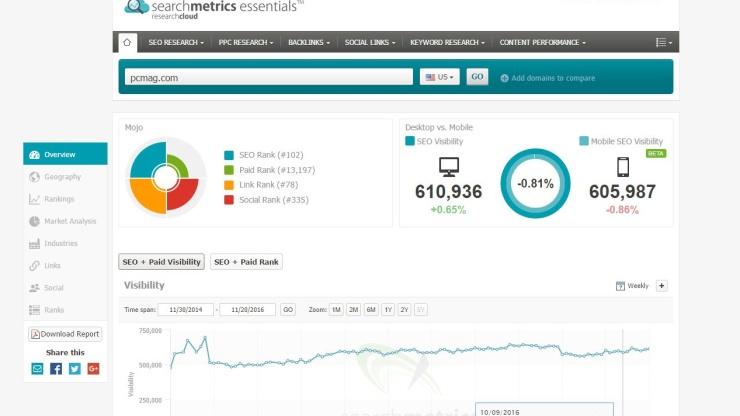
Task: Expand the Content Performance dropdown menu
Action: pos(543,42)
